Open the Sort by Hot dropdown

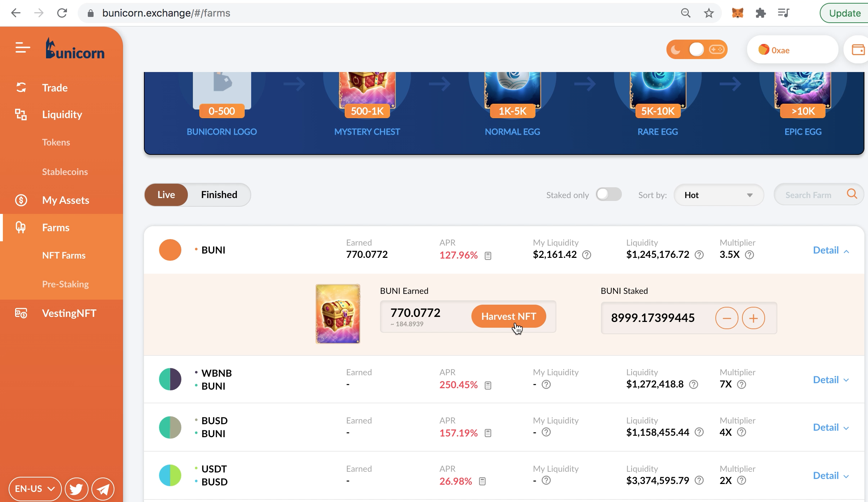tap(719, 195)
